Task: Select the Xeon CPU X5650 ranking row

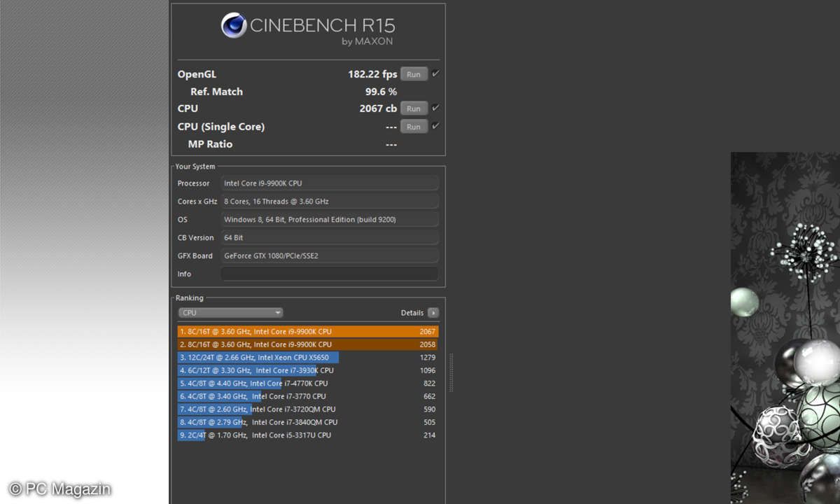Action: point(308,358)
